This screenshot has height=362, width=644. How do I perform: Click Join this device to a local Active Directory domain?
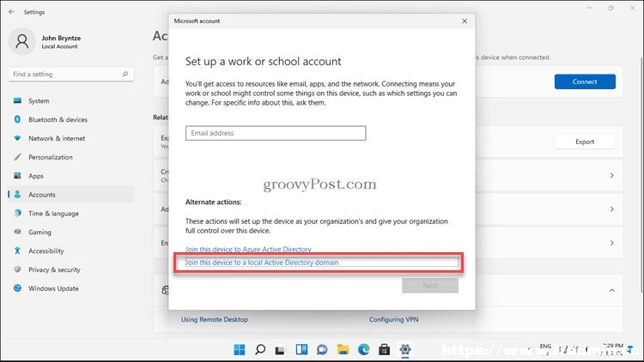(x=262, y=262)
